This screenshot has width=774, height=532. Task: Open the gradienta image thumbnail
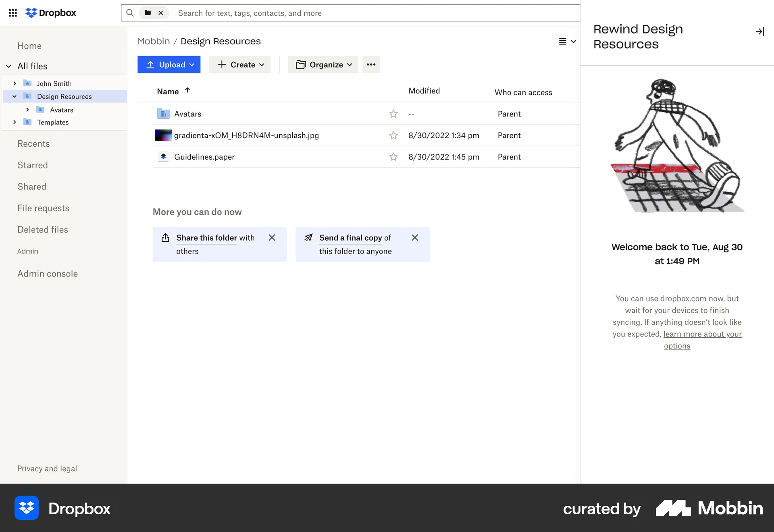click(163, 135)
